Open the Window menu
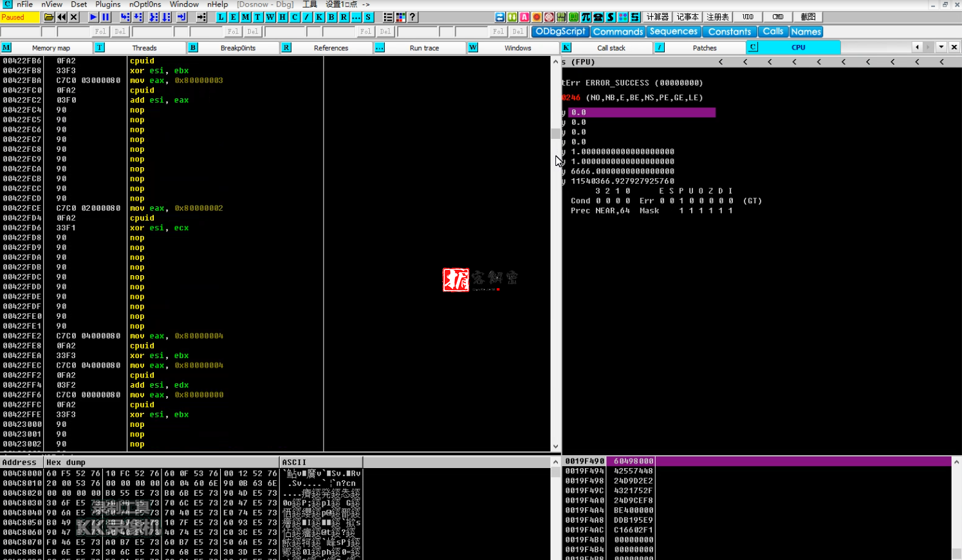Image resolution: width=962 pixels, height=560 pixels. pyautogui.click(x=184, y=5)
